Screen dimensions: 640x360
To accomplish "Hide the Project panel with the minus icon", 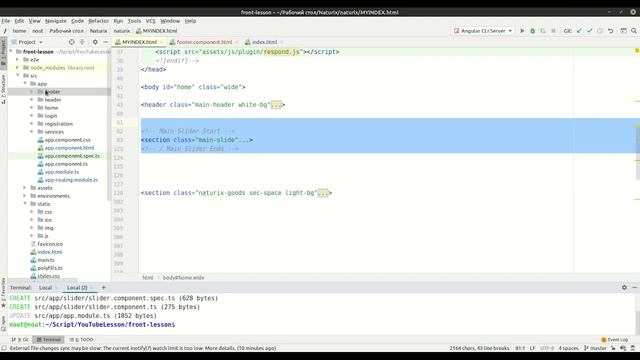I will point(106,42).
